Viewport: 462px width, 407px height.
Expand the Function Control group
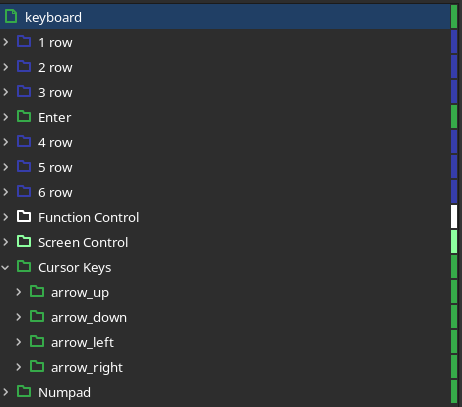(6, 217)
